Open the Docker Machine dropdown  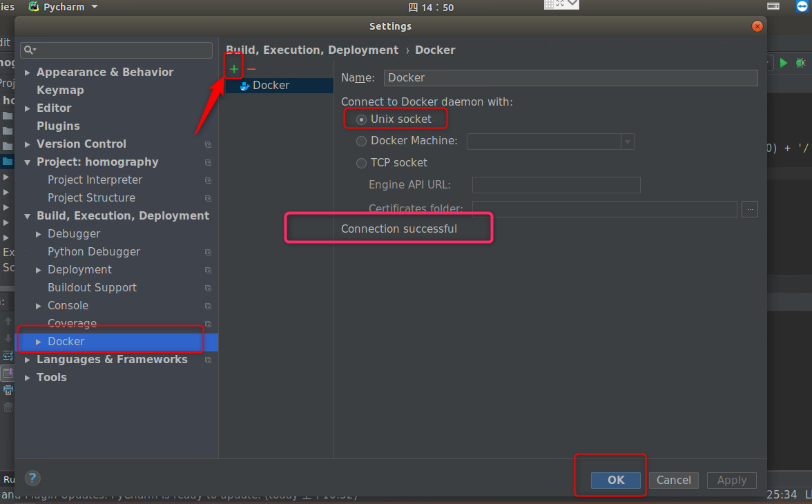(x=628, y=142)
